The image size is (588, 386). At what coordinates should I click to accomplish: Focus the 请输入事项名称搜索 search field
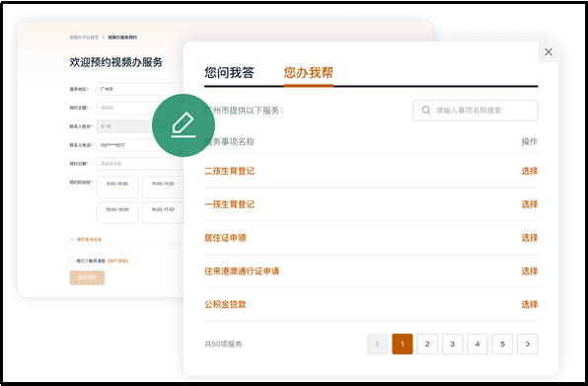[x=476, y=111]
